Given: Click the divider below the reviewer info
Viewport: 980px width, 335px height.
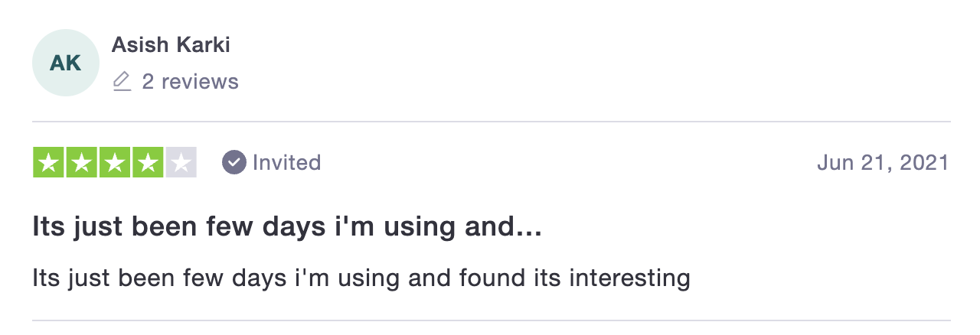Looking at the screenshot, I should coord(491,122).
